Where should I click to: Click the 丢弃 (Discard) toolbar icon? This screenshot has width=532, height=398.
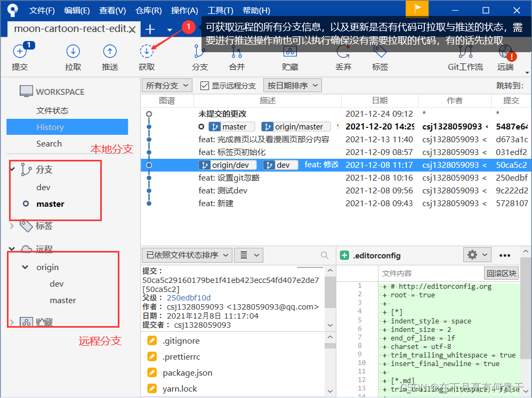(343, 52)
